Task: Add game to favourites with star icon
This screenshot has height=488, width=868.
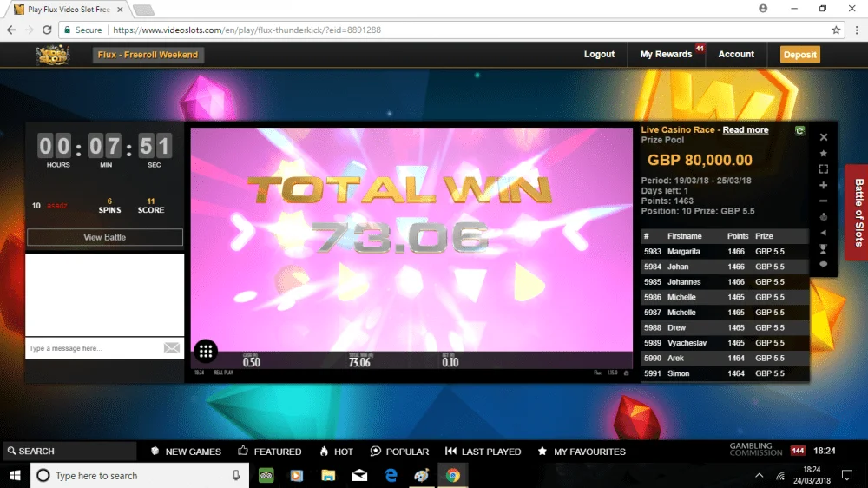Action: 824,153
